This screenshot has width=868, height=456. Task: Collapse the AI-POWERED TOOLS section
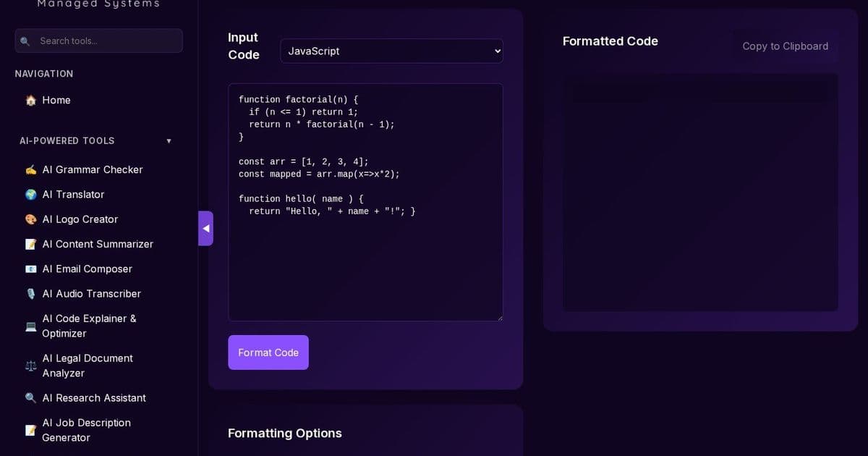[169, 140]
